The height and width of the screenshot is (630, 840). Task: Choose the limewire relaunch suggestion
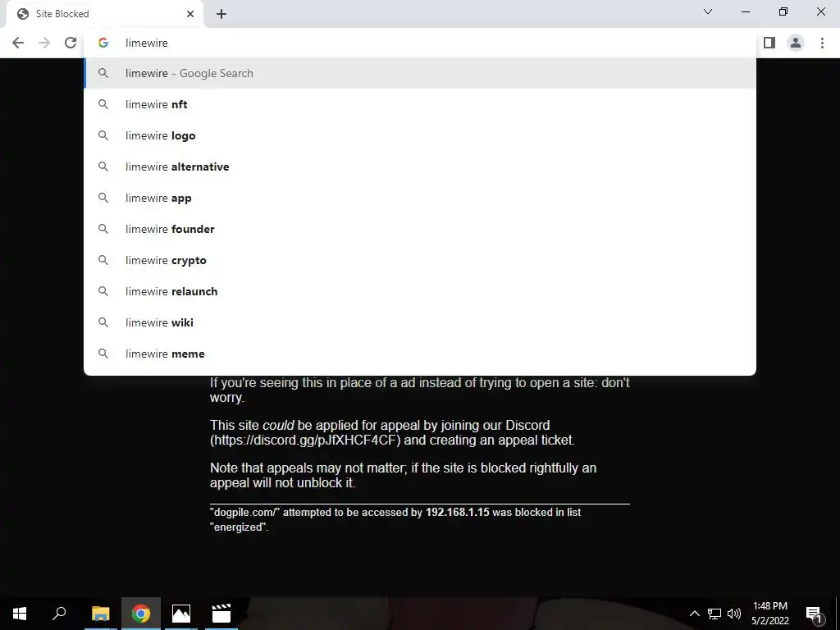tap(420, 291)
